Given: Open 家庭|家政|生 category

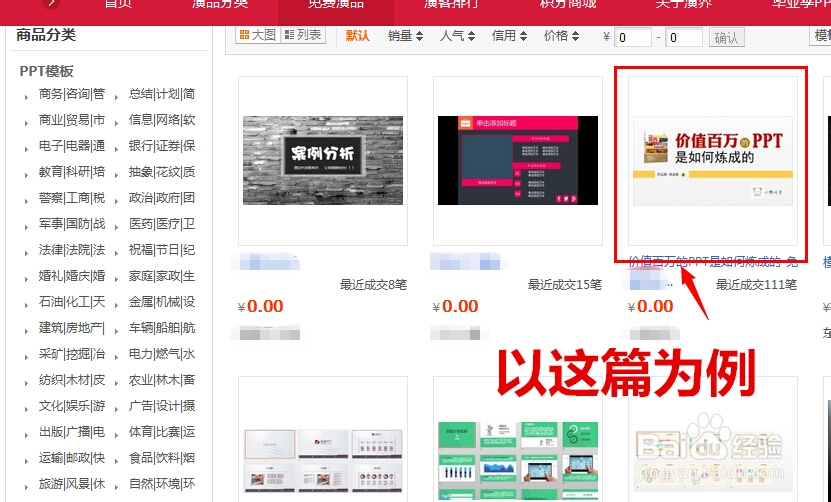Looking at the screenshot, I should (162, 276).
